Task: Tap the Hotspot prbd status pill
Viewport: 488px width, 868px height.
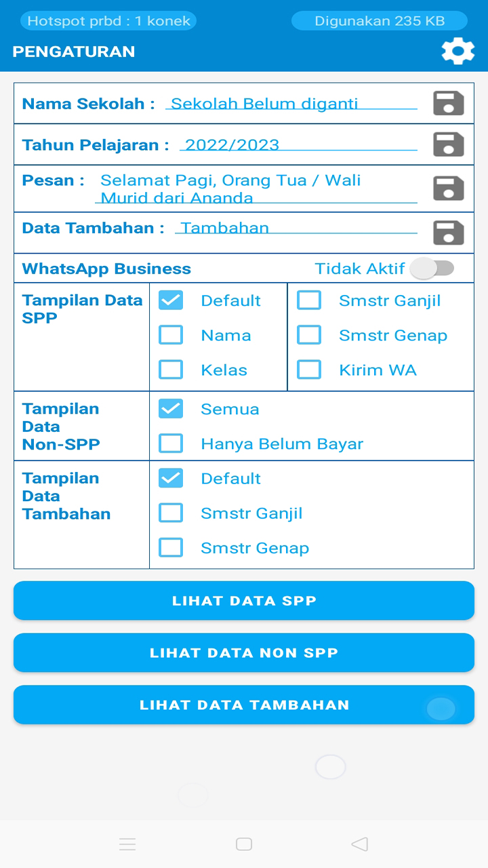Action: point(108,20)
